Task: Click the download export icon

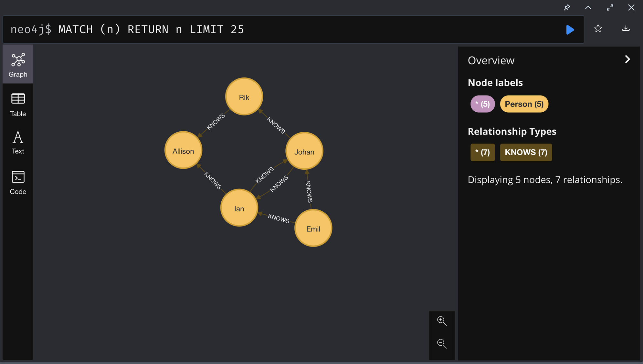Action: tap(626, 28)
